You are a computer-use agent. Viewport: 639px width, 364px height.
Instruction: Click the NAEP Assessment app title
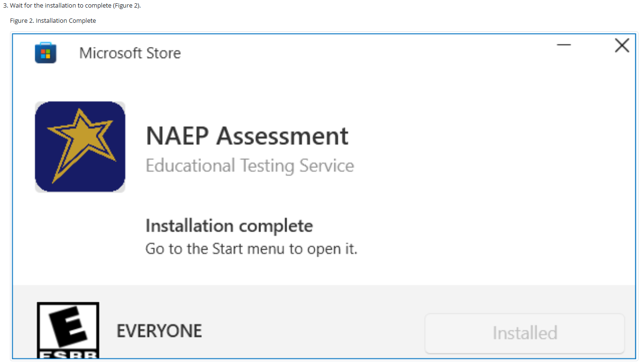(247, 136)
